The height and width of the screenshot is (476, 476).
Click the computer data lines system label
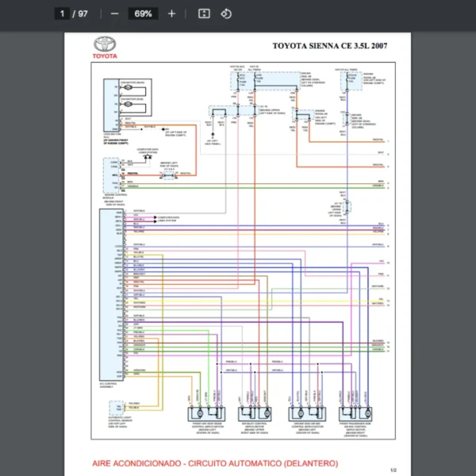coord(150,151)
